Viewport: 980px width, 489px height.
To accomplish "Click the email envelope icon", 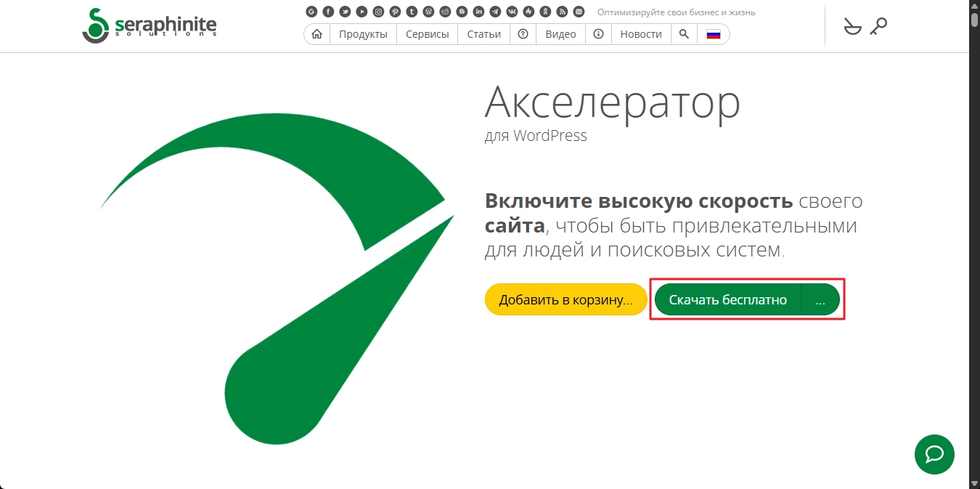I will 579,12.
